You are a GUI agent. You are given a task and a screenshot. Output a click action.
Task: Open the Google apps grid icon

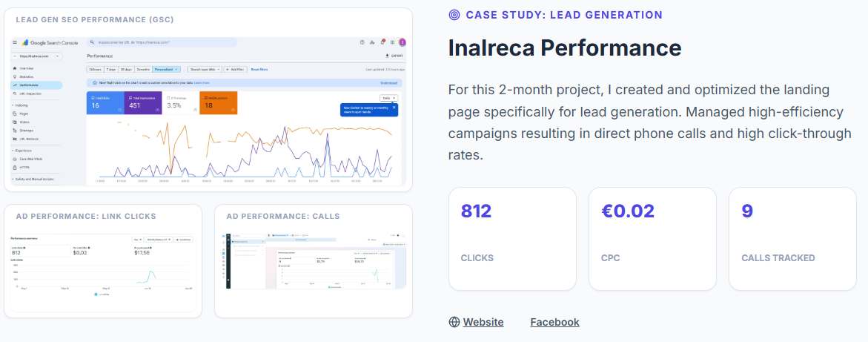[392, 43]
